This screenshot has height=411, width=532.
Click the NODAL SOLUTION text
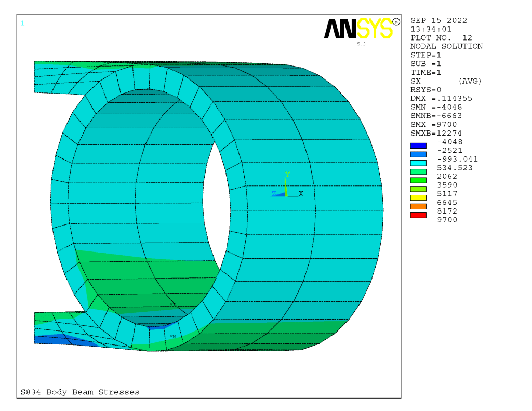point(446,46)
